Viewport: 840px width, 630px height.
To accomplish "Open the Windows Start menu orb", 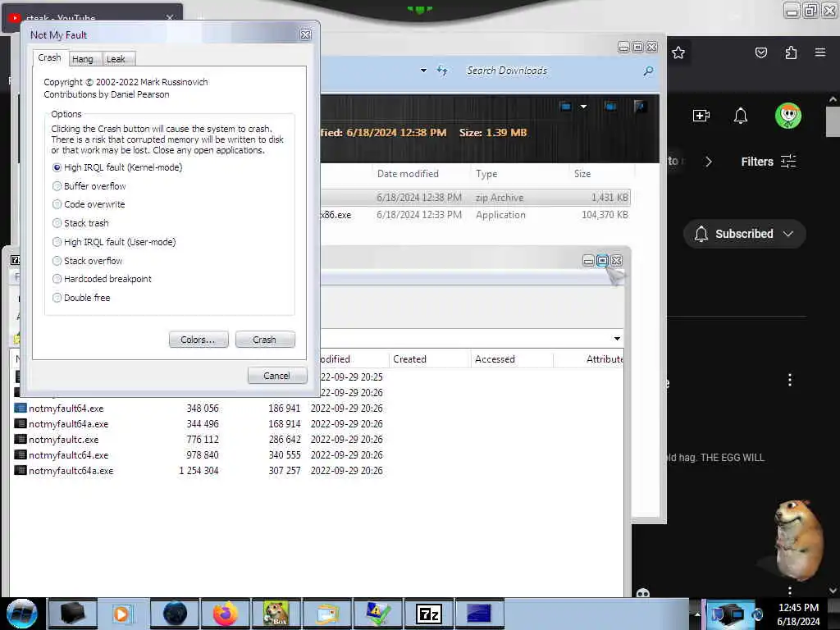I will (21, 614).
